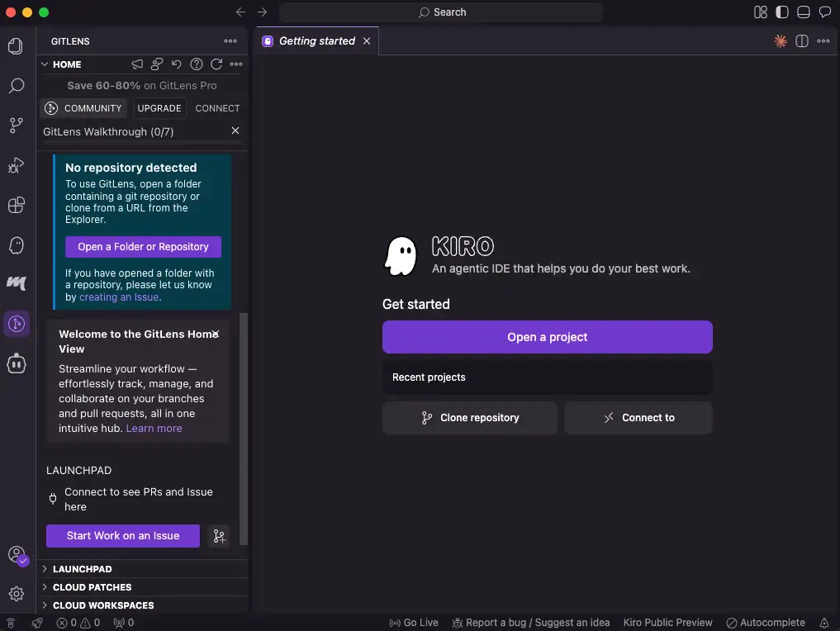The width and height of the screenshot is (840, 631).
Task: Refresh the GitLens HOME view
Action: coord(216,64)
